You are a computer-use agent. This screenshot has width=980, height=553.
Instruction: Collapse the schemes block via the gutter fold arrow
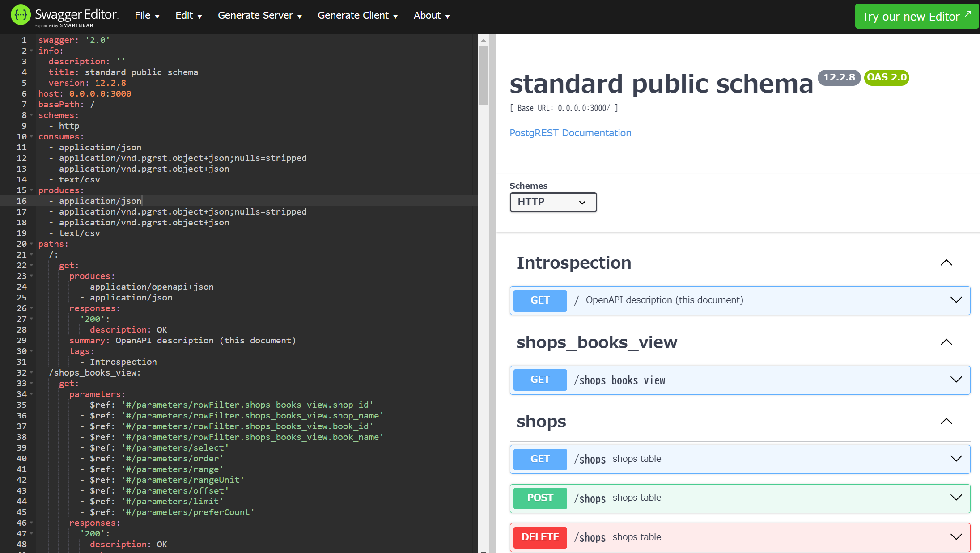(x=31, y=115)
